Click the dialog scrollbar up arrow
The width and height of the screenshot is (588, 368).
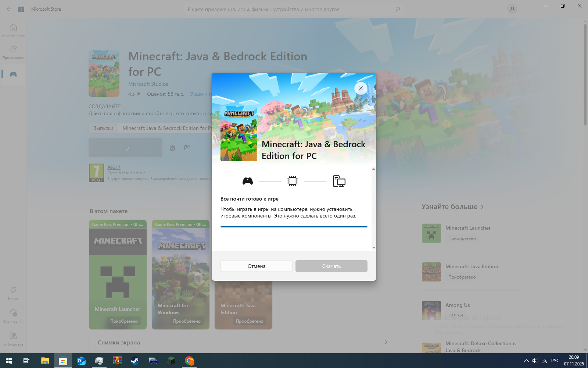click(x=374, y=169)
